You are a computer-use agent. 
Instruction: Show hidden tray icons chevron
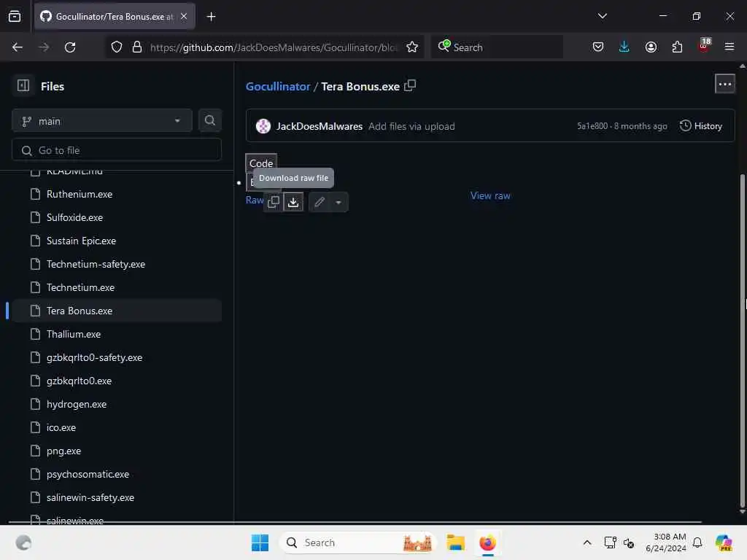(x=587, y=542)
